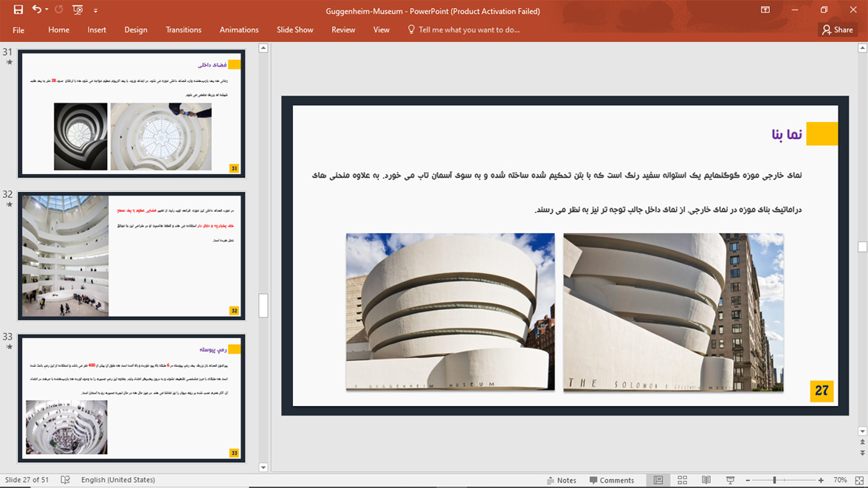Open the View tab
Screen dimensions: 868x488
coord(382,30)
